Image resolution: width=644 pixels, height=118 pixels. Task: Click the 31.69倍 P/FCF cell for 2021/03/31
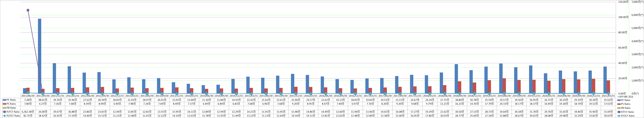pyautogui.click(x=609, y=112)
